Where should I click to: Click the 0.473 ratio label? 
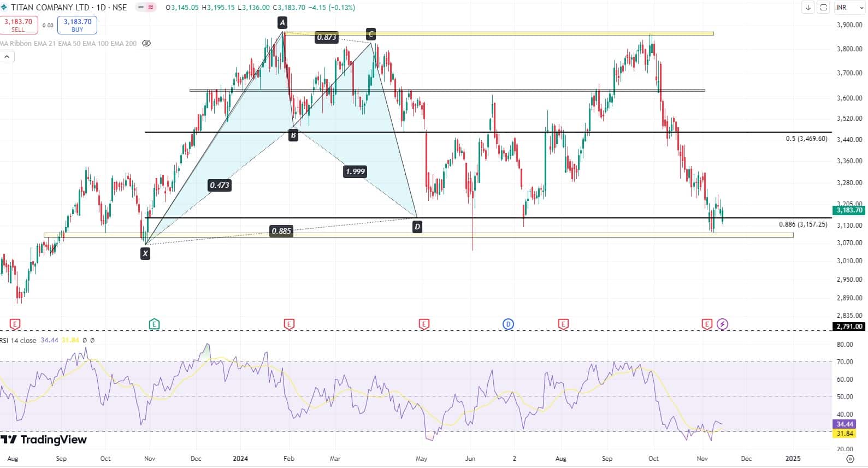point(220,185)
